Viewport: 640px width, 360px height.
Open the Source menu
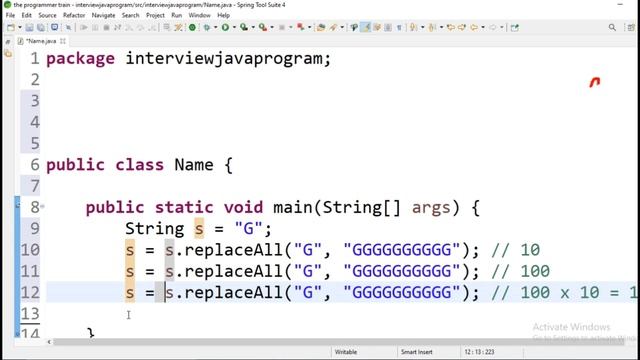(47, 15)
